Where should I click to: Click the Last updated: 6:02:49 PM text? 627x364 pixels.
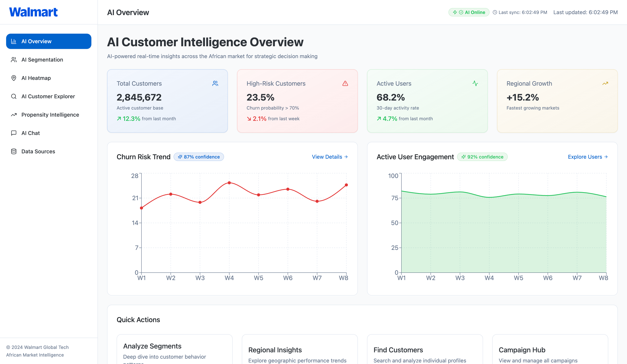click(586, 12)
